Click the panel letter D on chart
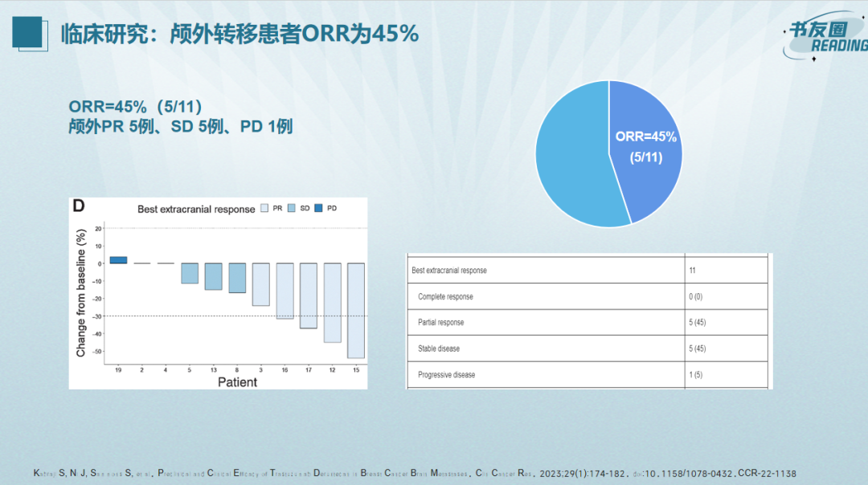Viewport: 868px width, 485px height. coord(79,206)
